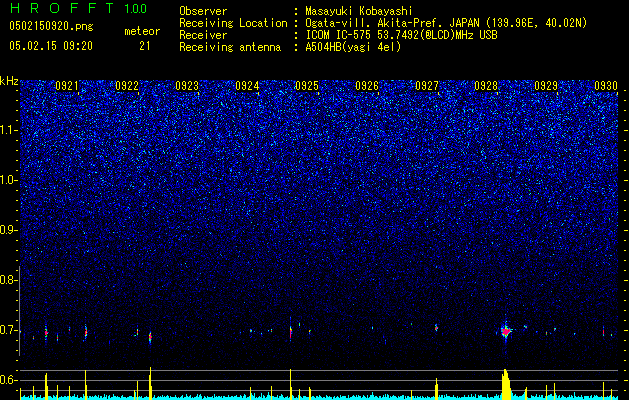Click the 0922 time marker
The width and height of the screenshot is (629, 400).
click(x=127, y=86)
